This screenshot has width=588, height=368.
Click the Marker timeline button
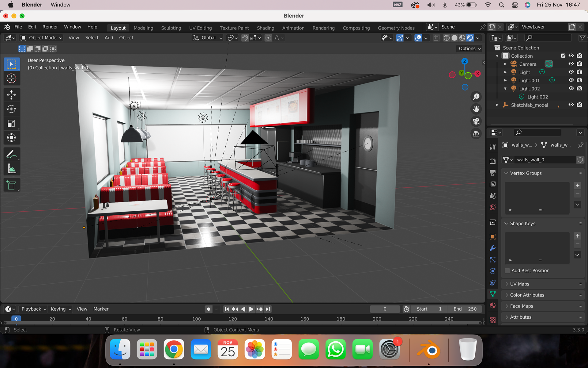point(101,309)
